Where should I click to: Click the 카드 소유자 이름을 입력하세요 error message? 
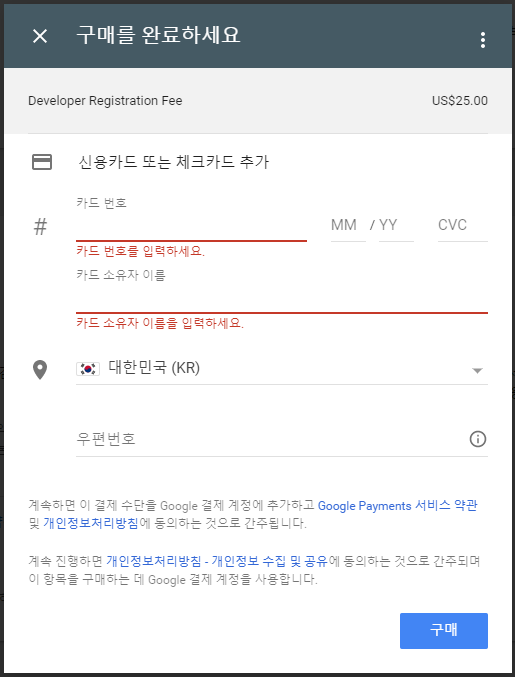(x=160, y=323)
